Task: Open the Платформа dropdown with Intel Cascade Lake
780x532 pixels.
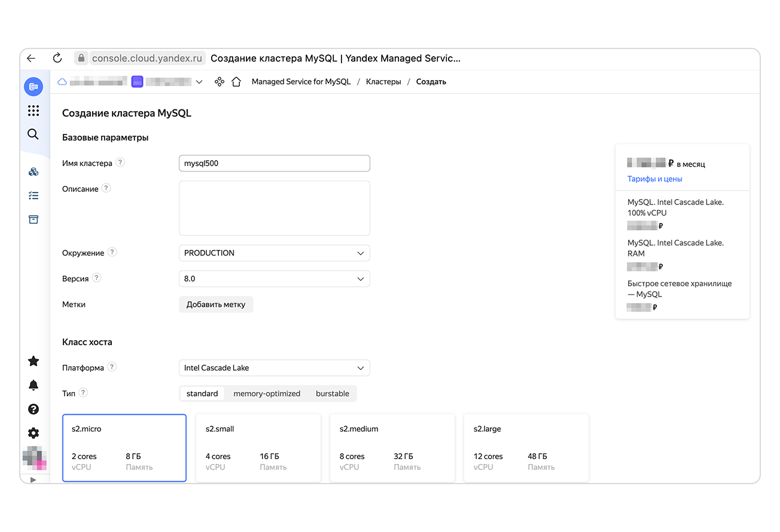Action: pos(275,368)
